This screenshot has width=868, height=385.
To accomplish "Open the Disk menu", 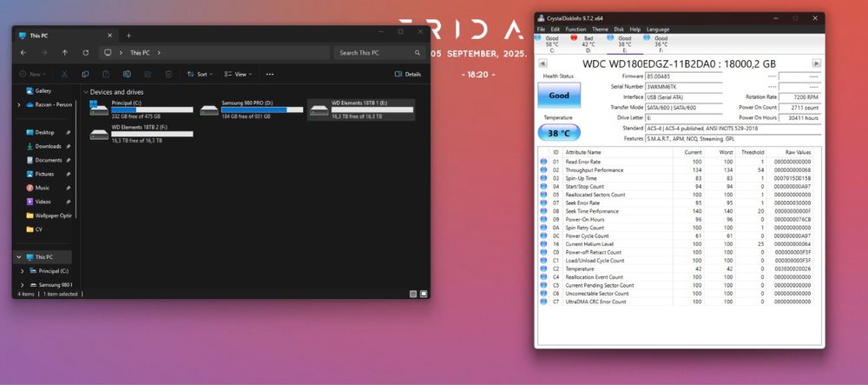I will 619,30.
